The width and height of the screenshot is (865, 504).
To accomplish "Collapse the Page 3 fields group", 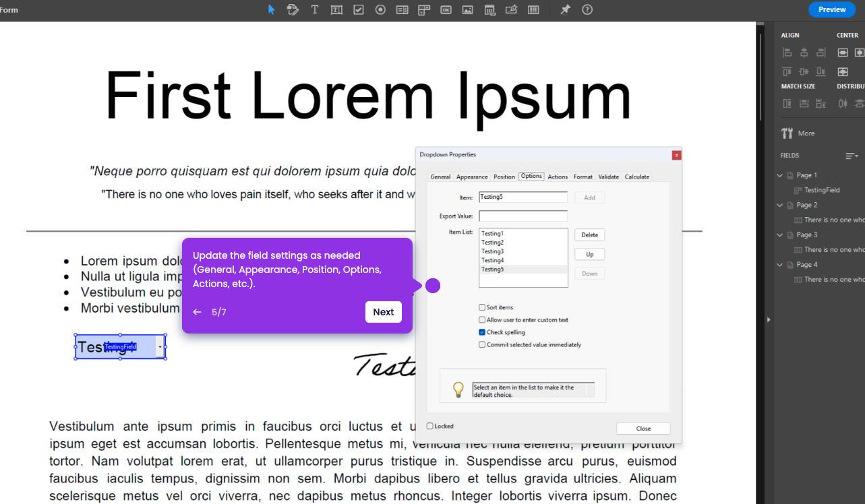I will point(780,235).
